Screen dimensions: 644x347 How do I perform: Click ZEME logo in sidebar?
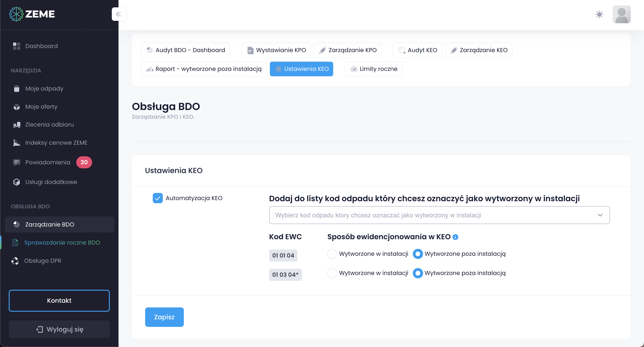pos(32,14)
